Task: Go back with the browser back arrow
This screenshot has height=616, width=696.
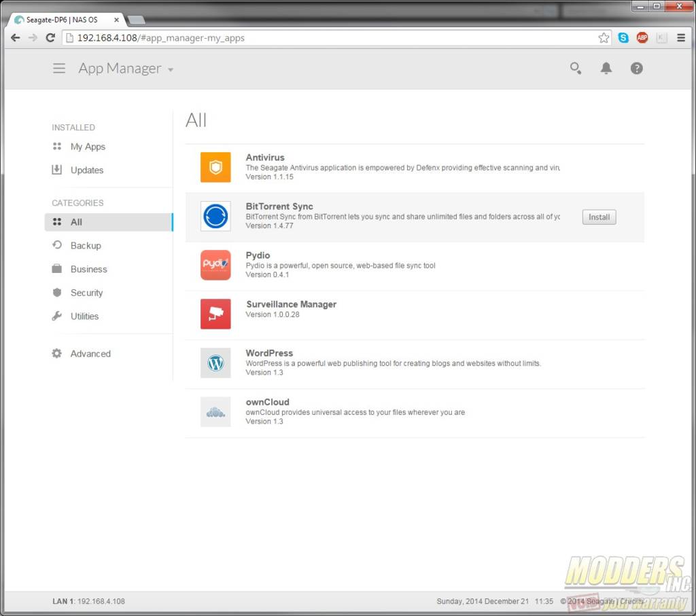Action: (15, 38)
